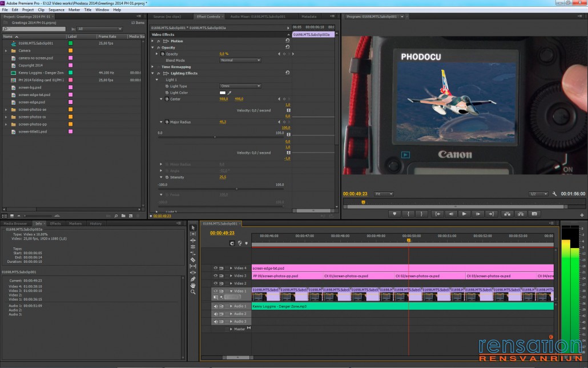Open the Light Type Omni dropdown
Image resolution: width=588 pixels, height=368 pixels.
pos(240,86)
